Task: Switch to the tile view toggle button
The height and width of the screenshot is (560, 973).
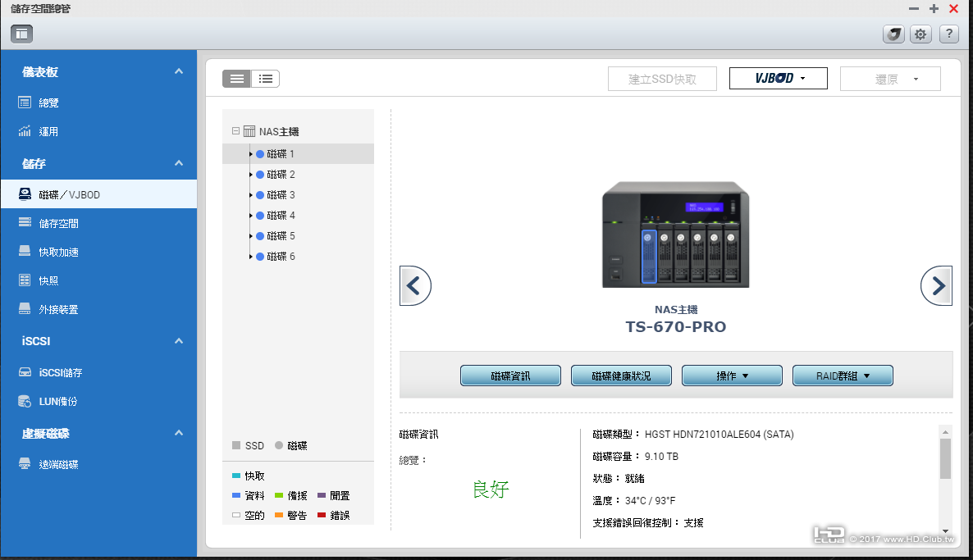Action: coord(236,79)
